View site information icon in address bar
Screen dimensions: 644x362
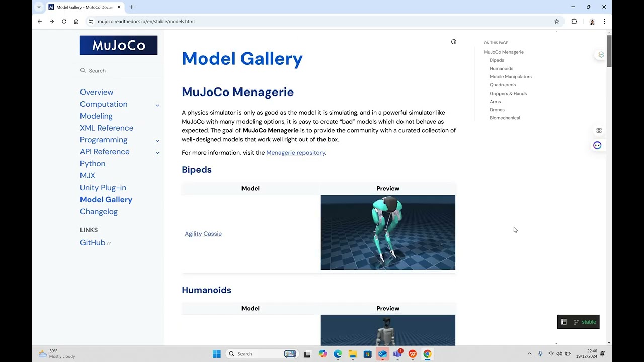[x=91, y=22]
